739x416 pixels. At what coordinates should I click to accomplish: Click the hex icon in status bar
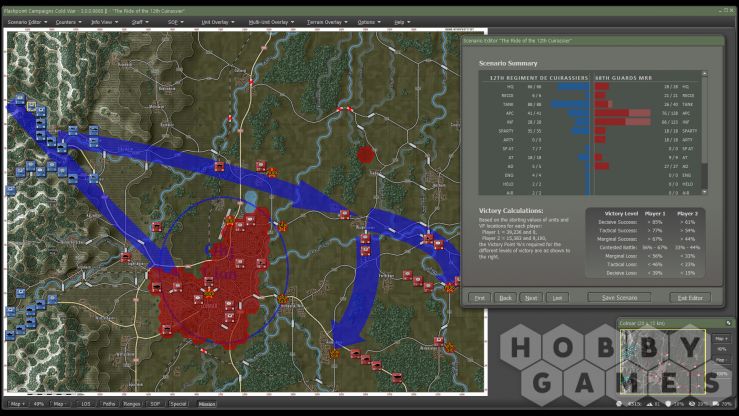pyautogui.click(x=619, y=404)
